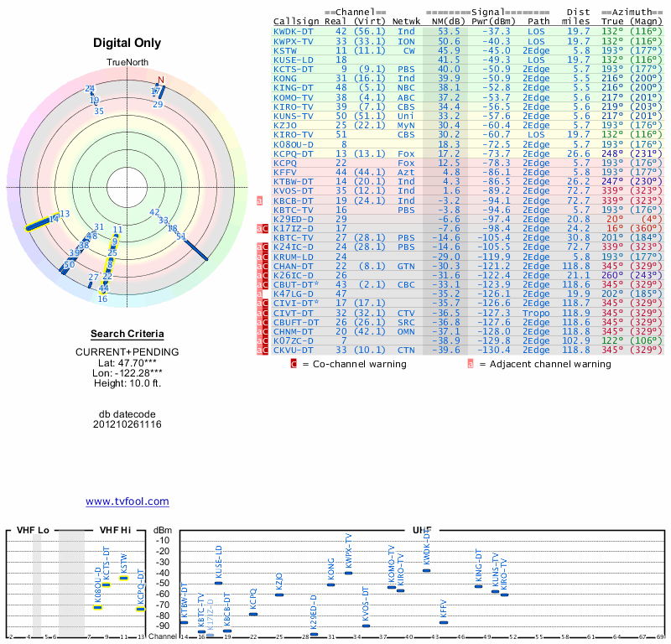Viewport: 671px width, 644px height.
Task: Click the center of the radar plot
Action: click(x=127, y=186)
